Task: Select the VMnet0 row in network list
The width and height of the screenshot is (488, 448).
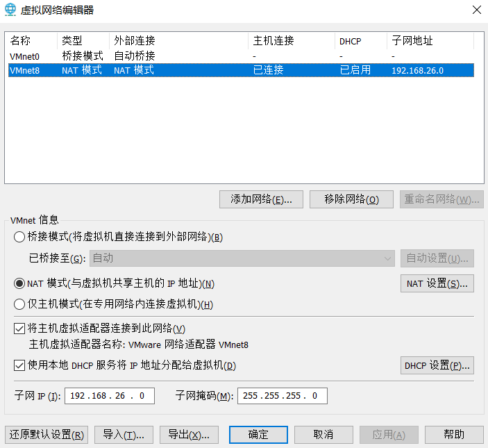Action: [x=241, y=56]
